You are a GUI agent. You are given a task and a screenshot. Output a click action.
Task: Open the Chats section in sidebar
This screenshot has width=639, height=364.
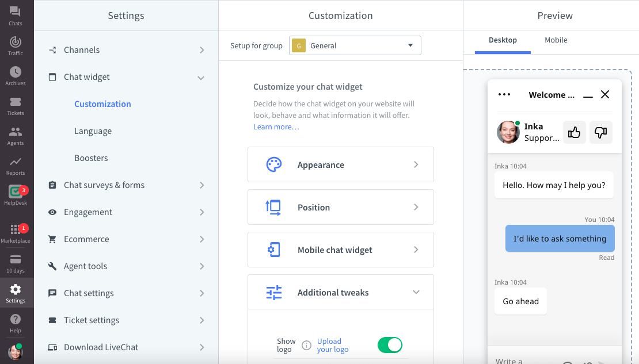click(x=16, y=16)
